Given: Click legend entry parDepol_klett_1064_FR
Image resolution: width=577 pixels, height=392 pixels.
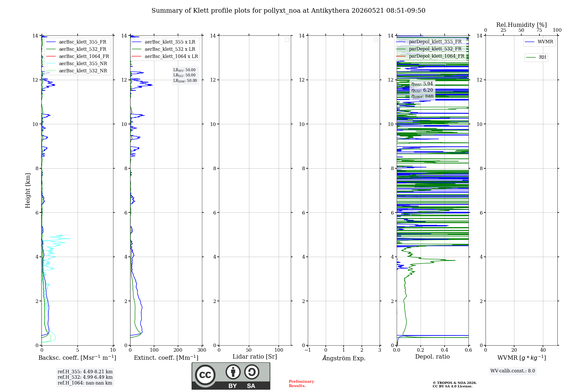Looking at the screenshot, I should tap(430, 56).
